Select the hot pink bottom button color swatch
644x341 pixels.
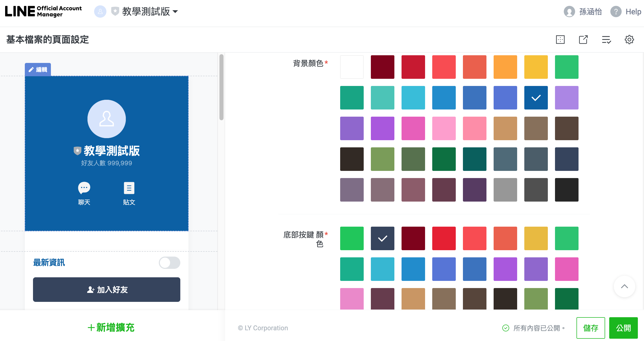(x=567, y=269)
